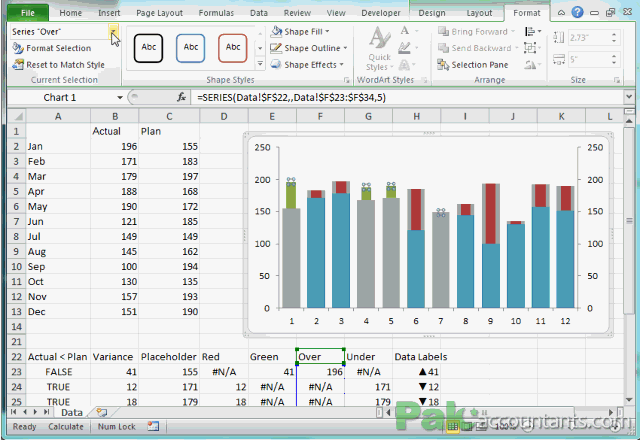Click Bring Forward
Image resolution: width=640 pixels, height=440 pixels.
(x=476, y=31)
